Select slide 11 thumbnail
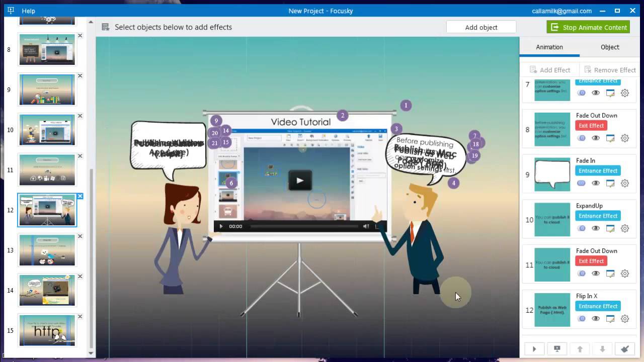This screenshot has height=362, width=644. (47, 170)
